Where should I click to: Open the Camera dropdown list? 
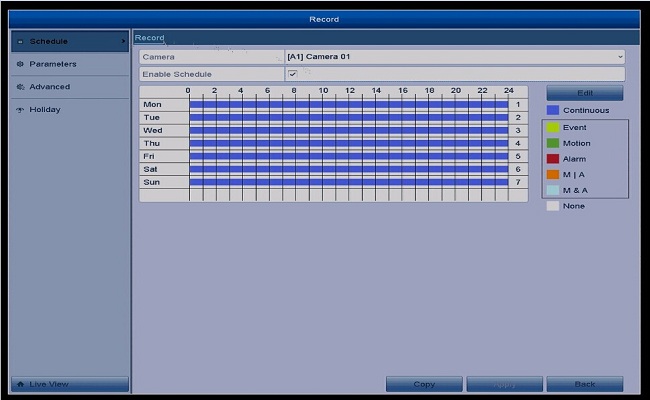click(x=454, y=57)
